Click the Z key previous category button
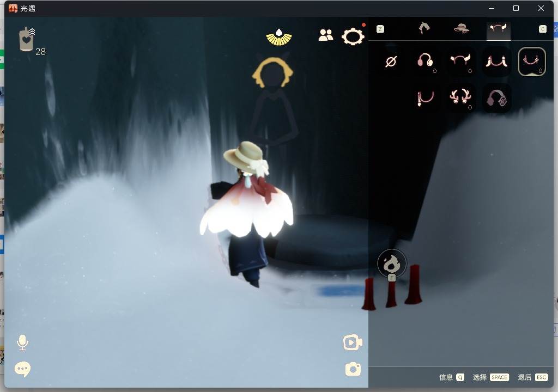Image resolution: width=558 pixels, height=392 pixels. point(380,29)
